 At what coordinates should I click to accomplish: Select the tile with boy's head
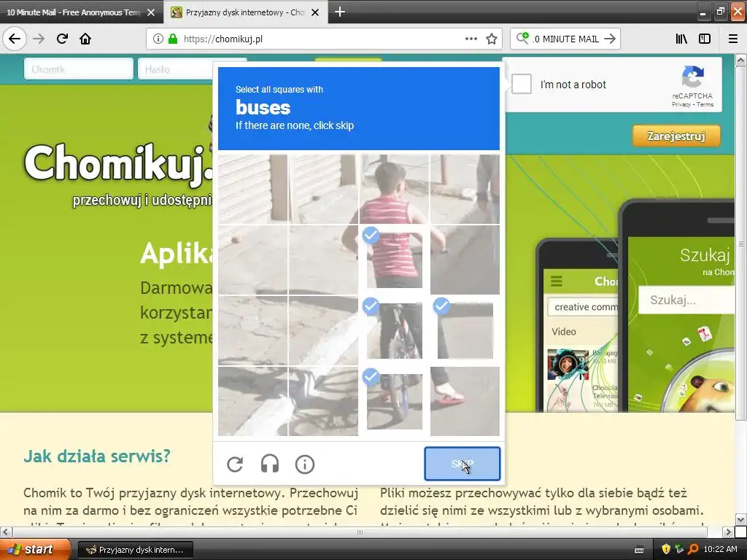click(395, 189)
